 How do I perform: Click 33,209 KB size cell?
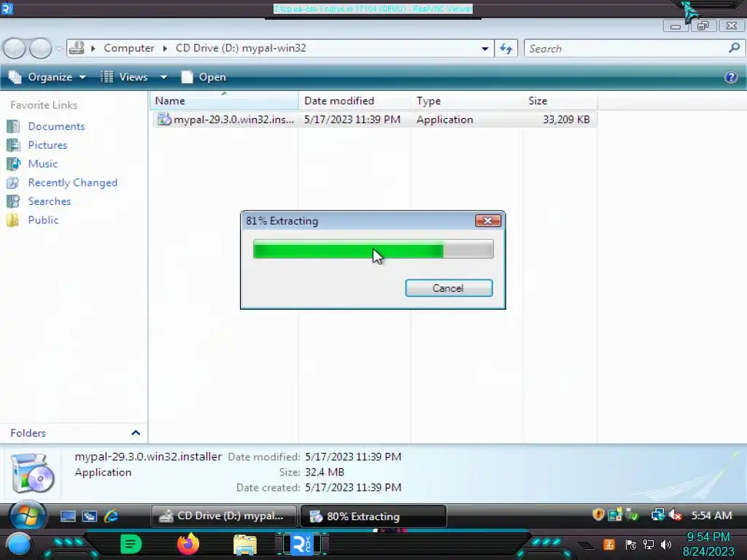(566, 120)
